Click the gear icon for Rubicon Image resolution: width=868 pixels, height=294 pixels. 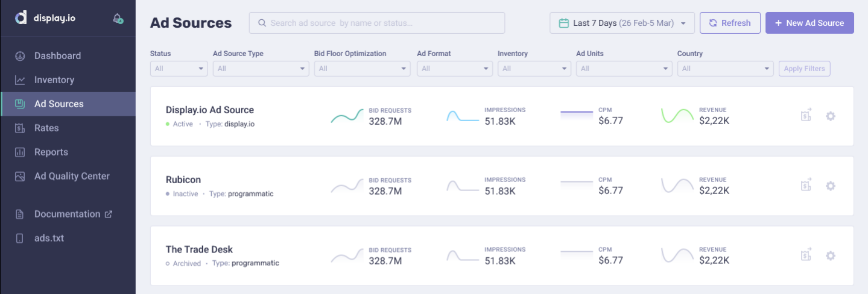830,186
